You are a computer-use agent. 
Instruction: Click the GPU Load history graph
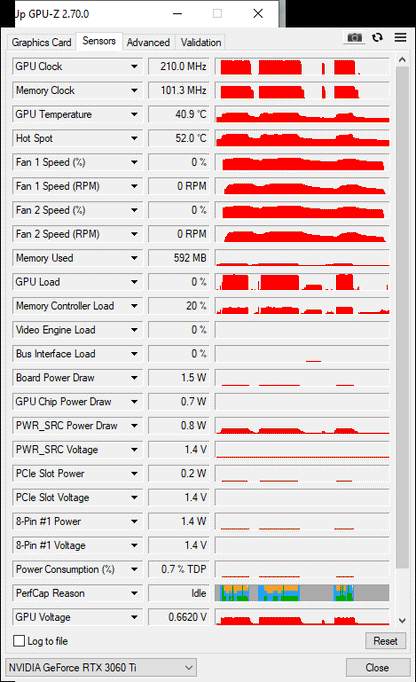[302, 282]
